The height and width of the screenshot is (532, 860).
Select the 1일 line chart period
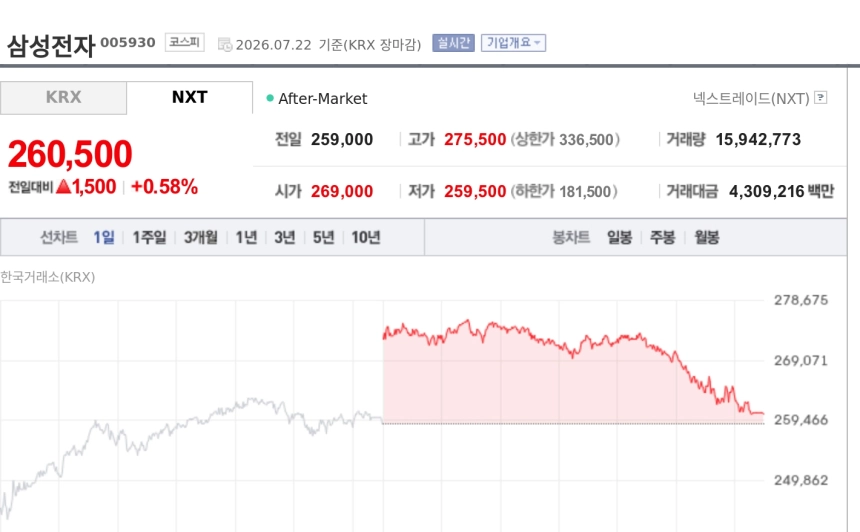[x=104, y=237]
